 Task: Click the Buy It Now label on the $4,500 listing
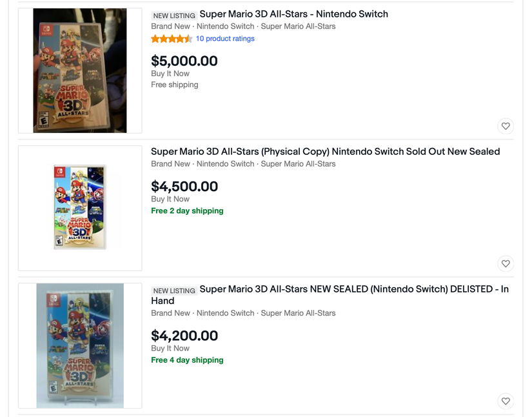[x=170, y=199]
